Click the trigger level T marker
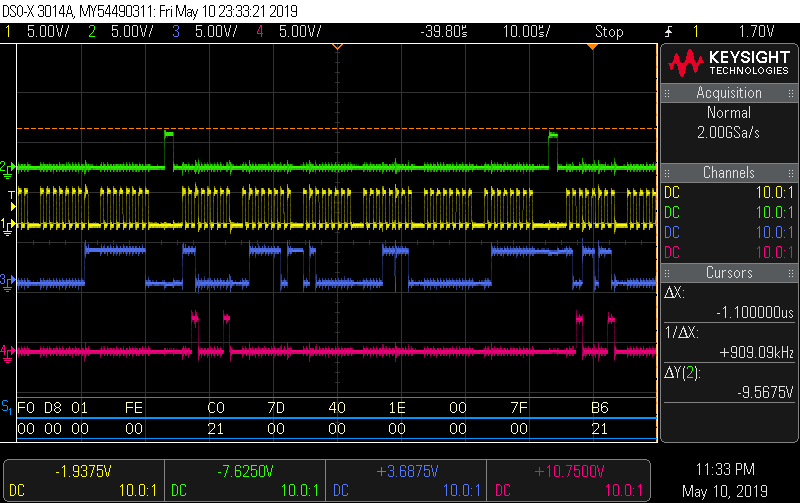Screen dimensions: 800x503 pos(12,200)
